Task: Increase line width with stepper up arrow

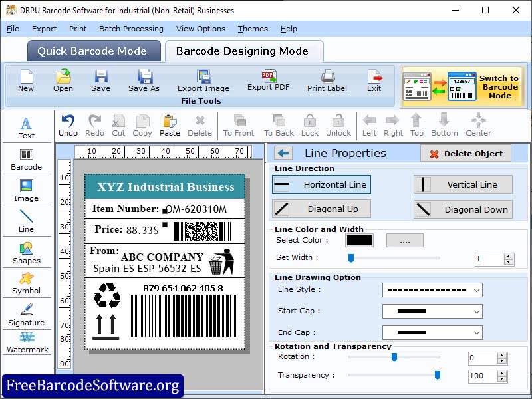Action: tap(508, 257)
